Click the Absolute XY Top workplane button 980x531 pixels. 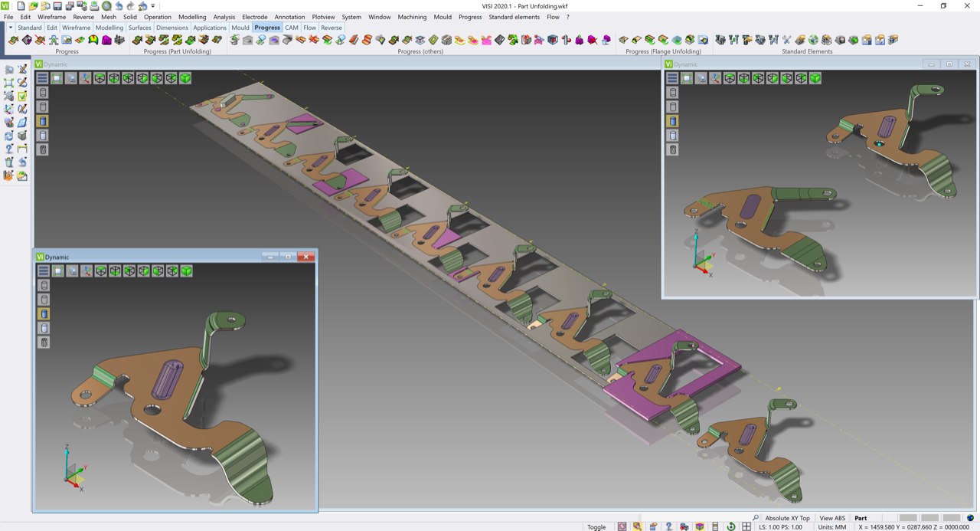(787, 518)
